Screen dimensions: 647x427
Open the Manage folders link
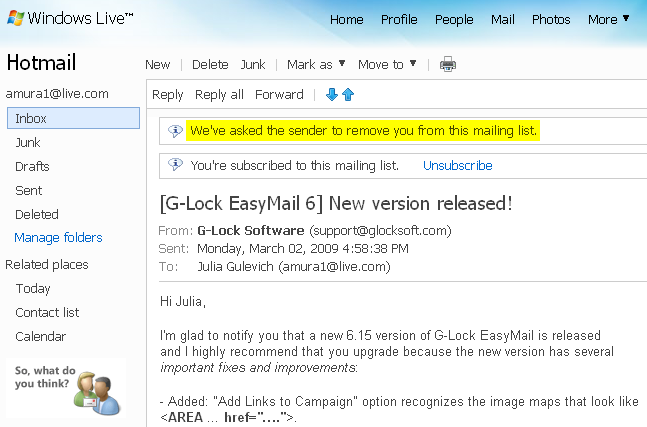pos(58,238)
